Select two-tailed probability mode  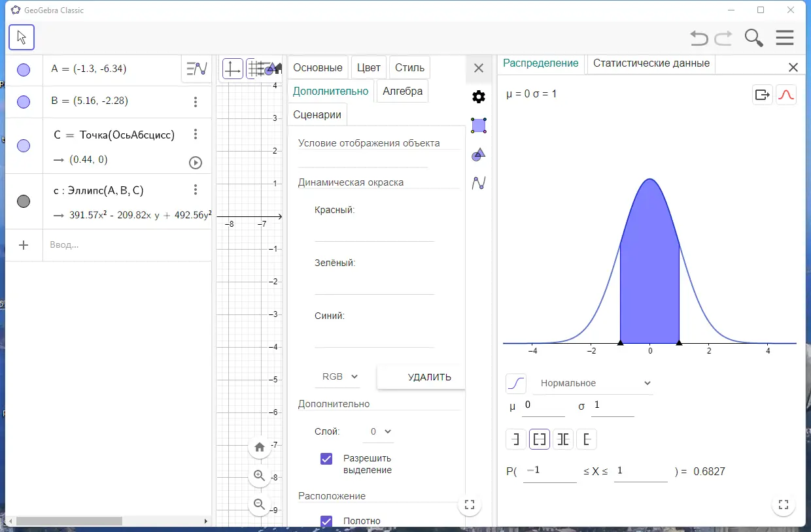pos(563,439)
